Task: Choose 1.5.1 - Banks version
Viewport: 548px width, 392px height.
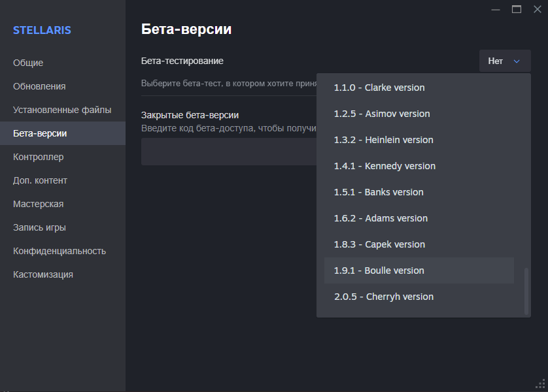Action: coord(419,192)
